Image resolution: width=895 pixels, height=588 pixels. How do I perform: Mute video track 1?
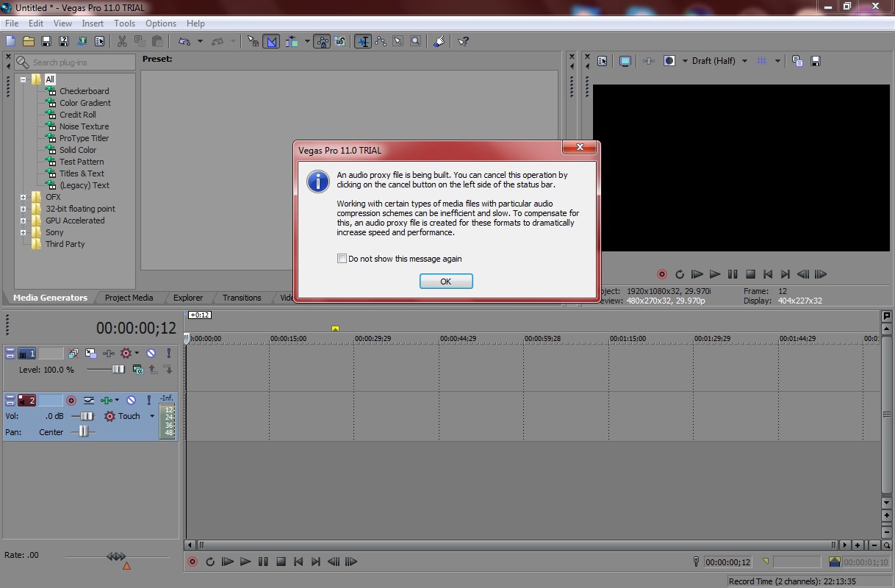151,354
